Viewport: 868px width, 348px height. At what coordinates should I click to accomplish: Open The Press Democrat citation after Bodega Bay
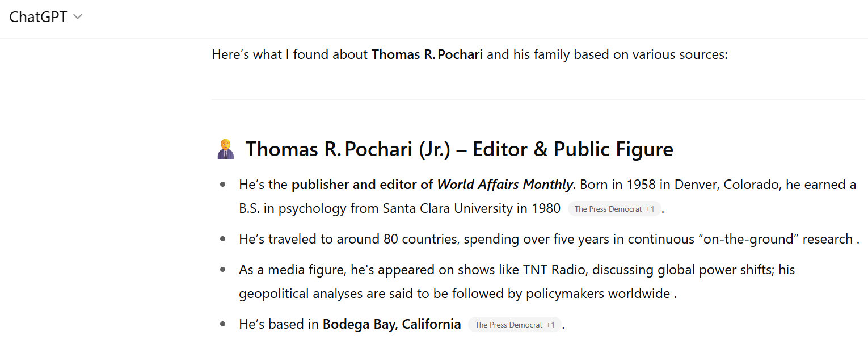pyautogui.click(x=508, y=325)
